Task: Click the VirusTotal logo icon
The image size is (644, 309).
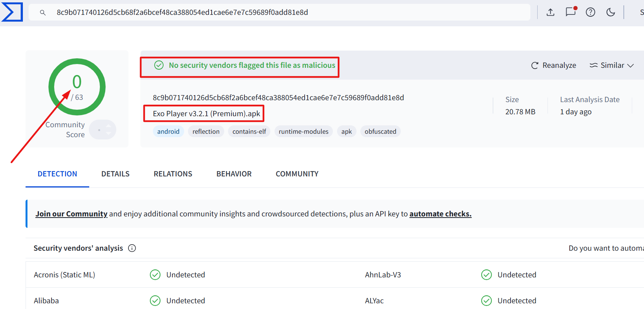Action: [12, 12]
